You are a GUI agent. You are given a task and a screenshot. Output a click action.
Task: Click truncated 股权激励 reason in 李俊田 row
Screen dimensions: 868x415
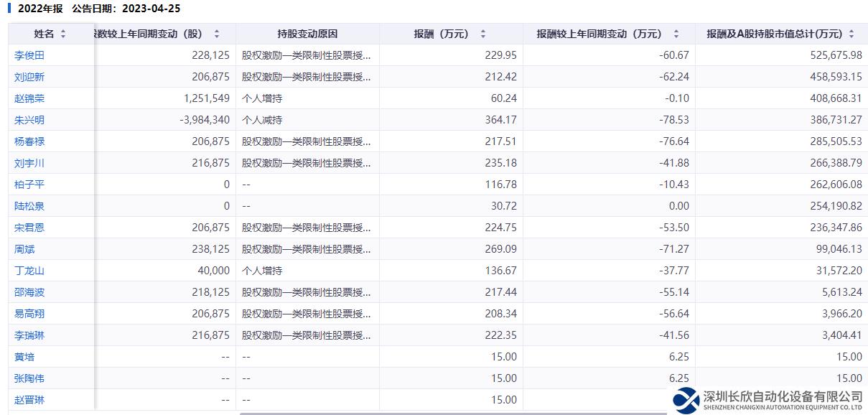[x=307, y=55]
